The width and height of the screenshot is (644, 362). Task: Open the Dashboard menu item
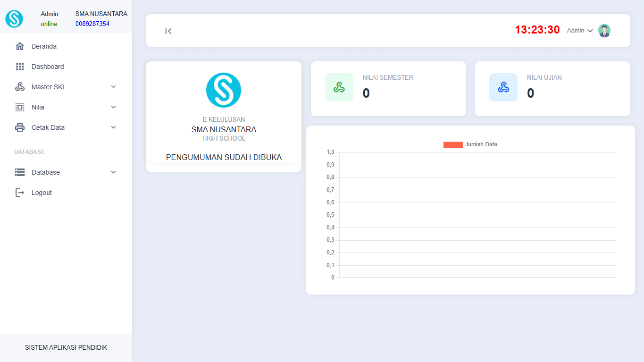point(48,67)
